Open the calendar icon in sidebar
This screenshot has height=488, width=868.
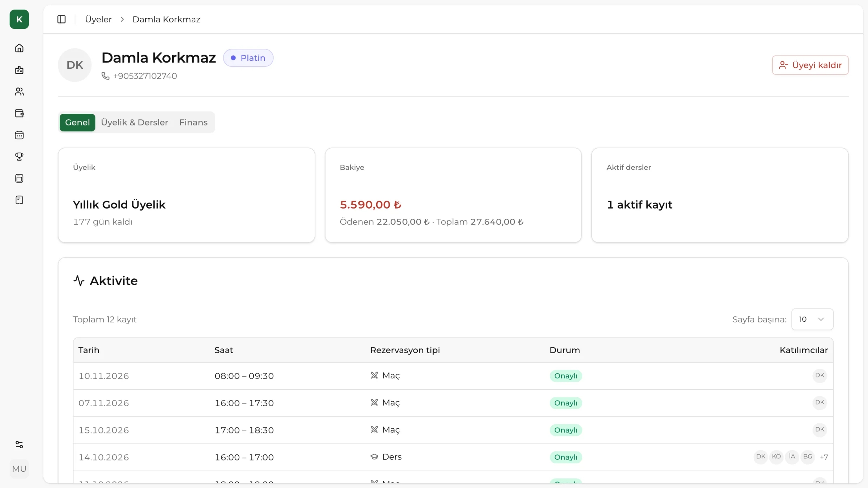click(19, 135)
